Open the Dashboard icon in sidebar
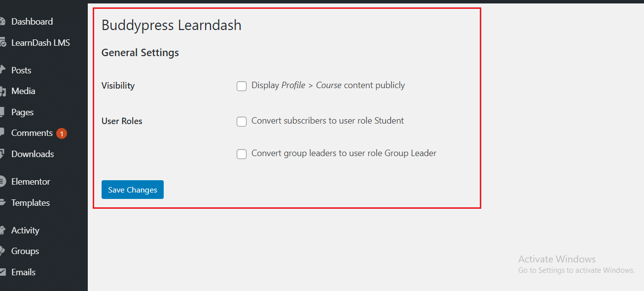Screen dimensions: 644x291 [3, 21]
